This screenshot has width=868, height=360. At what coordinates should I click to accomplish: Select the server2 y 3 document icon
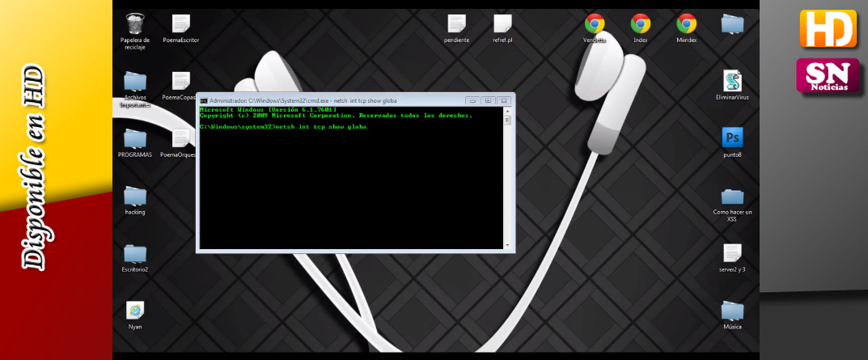tap(732, 254)
